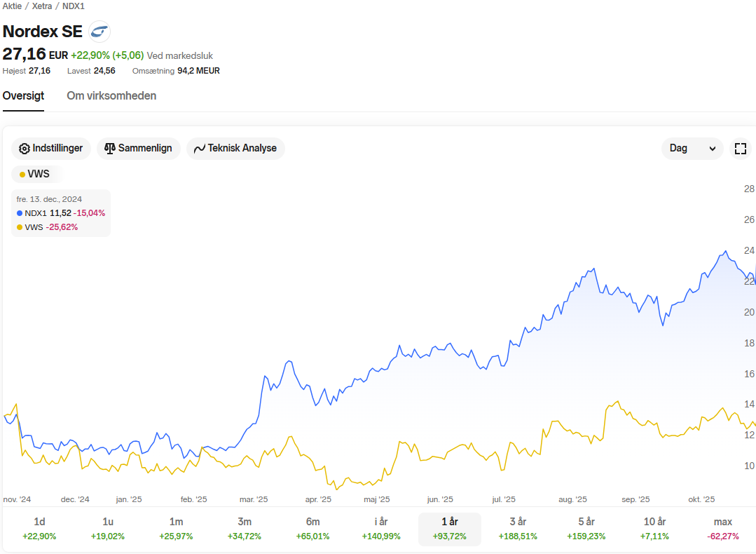Select the 3m time range
Screen dimensions: 756x554
245,529
